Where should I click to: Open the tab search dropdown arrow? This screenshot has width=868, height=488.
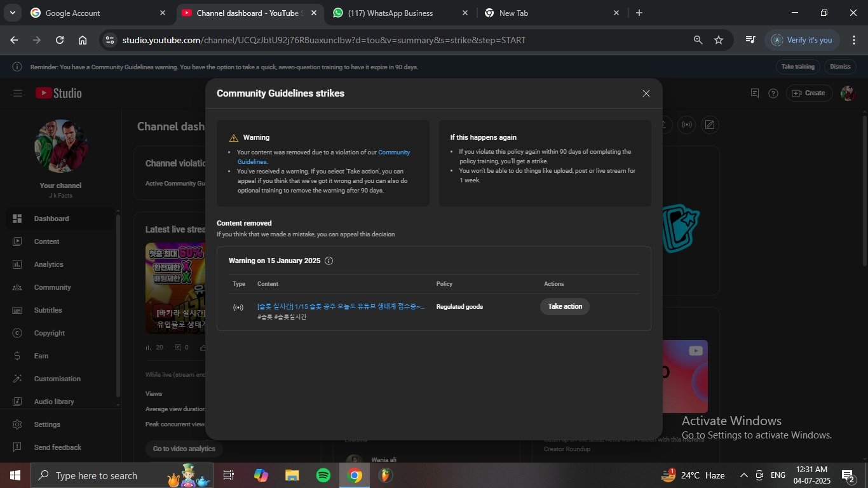click(x=12, y=13)
